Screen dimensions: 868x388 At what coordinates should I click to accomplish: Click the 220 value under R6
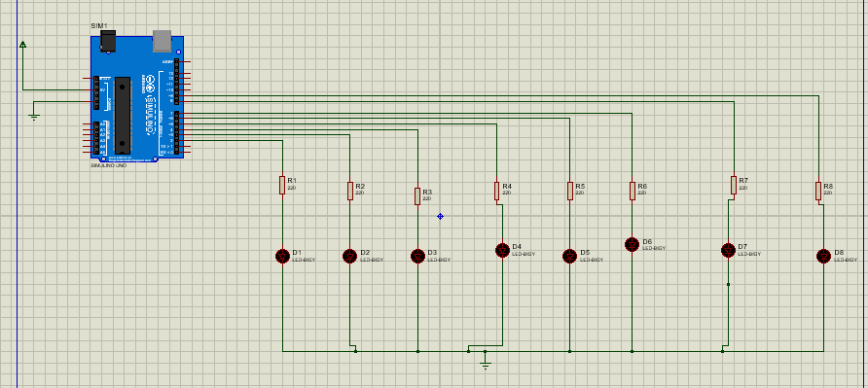[641, 193]
